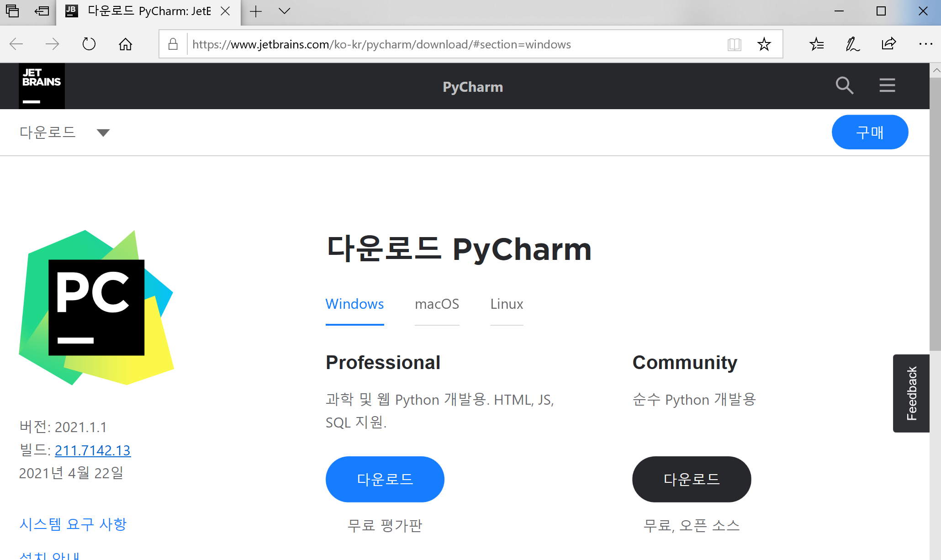Click the 2021년 4월 22일 date text
Screen dimensions: 941x560
[x=71, y=473]
